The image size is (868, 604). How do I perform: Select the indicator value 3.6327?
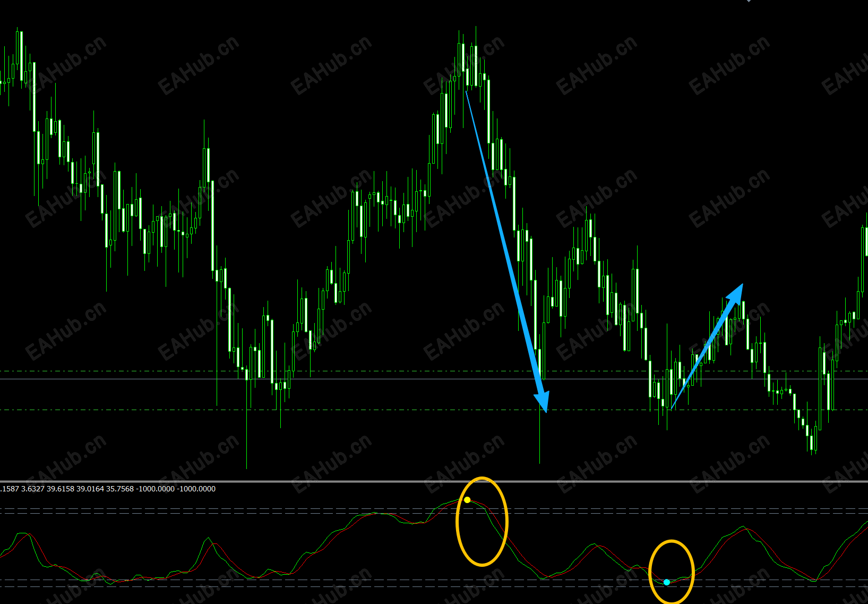[x=33, y=489]
